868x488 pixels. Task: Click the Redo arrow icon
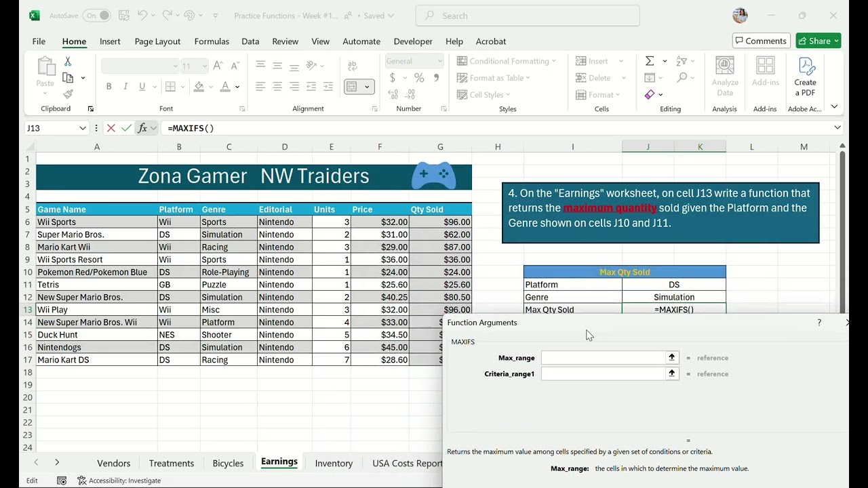tap(167, 16)
